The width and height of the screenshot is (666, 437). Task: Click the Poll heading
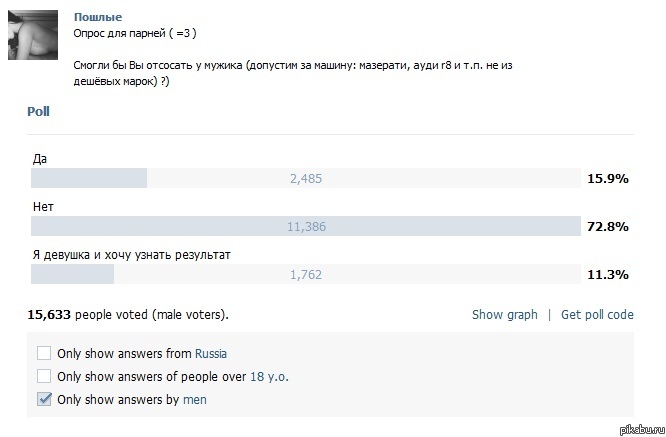point(38,112)
